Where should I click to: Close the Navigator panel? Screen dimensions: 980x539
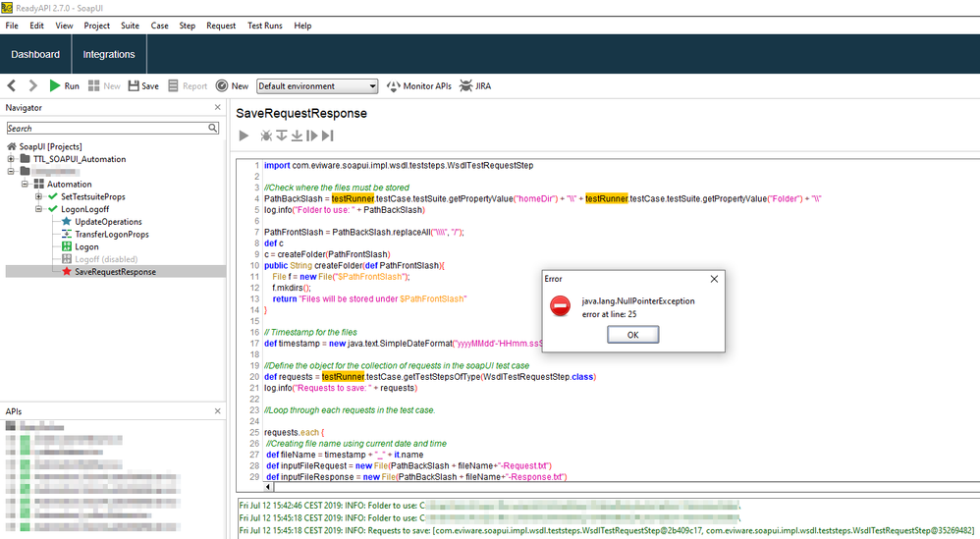(217, 107)
